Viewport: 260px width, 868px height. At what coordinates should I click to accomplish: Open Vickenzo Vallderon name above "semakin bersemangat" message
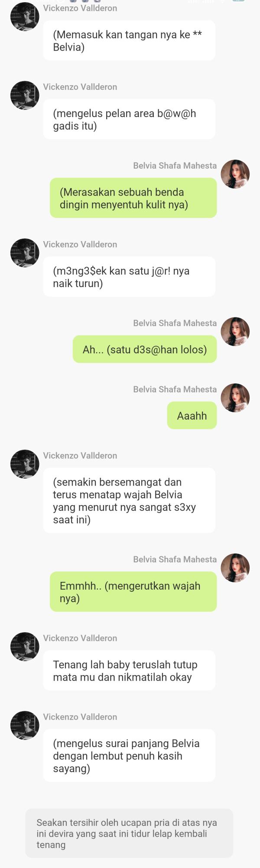click(x=80, y=455)
